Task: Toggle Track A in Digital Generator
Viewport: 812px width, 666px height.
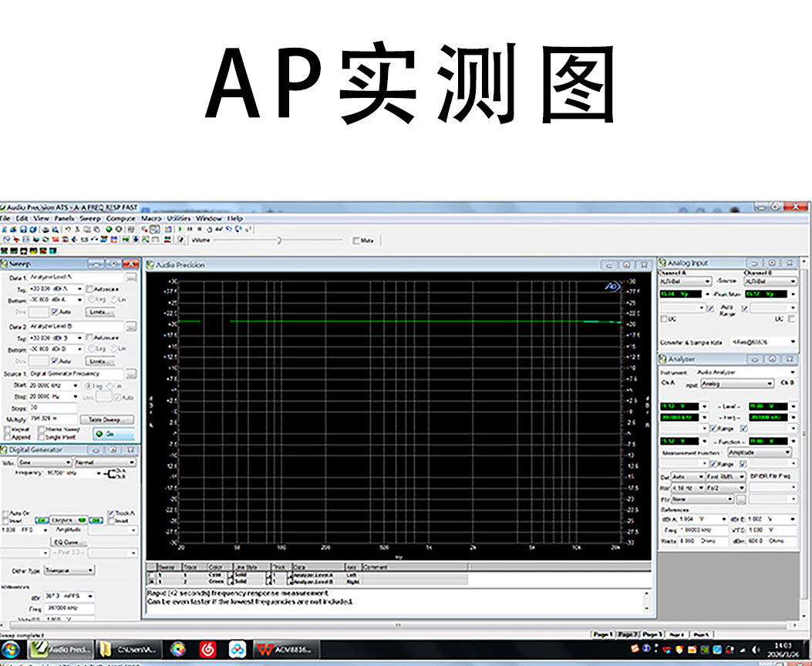Action: pyautogui.click(x=111, y=513)
